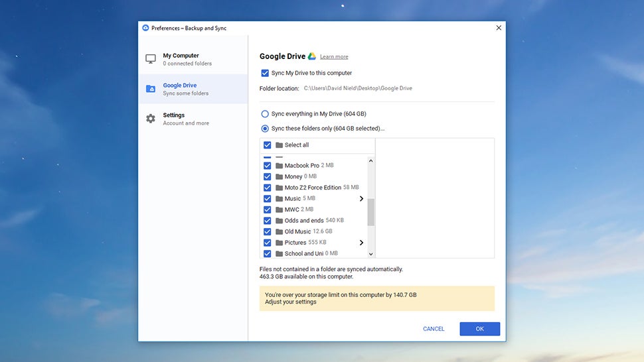Open the Learn more link
This screenshot has width=644, height=362.
click(x=334, y=57)
